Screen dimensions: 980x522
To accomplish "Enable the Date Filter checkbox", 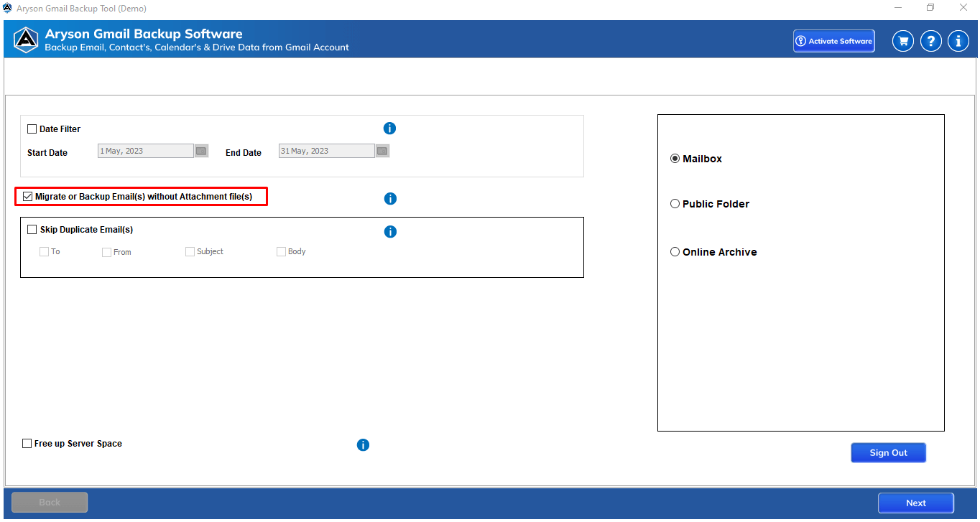I will [x=32, y=129].
